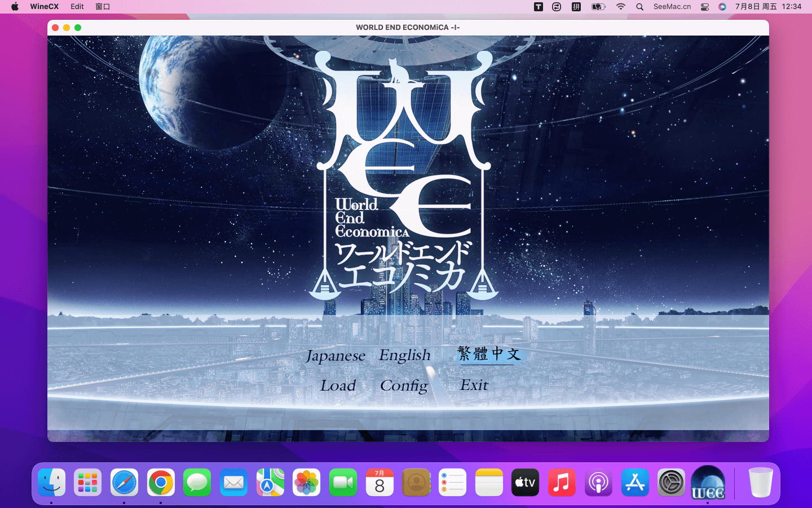812x508 pixels.
Task: Start the game in Japanese
Action: point(336,356)
